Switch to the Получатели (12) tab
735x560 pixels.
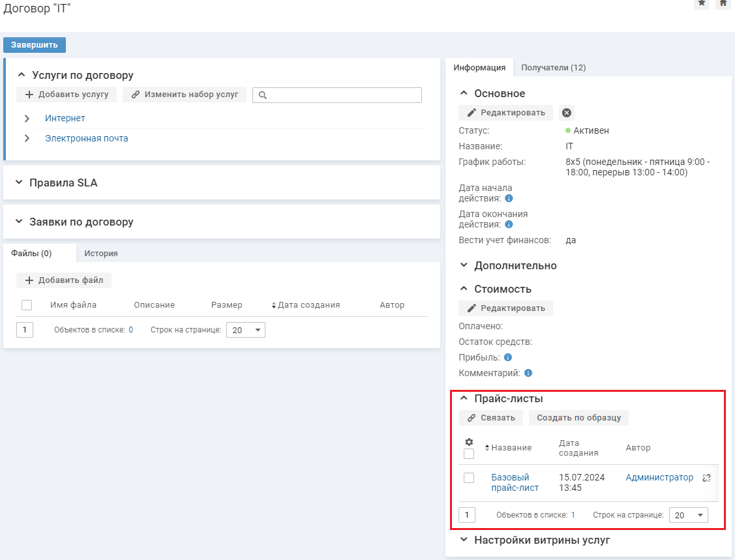coord(553,68)
